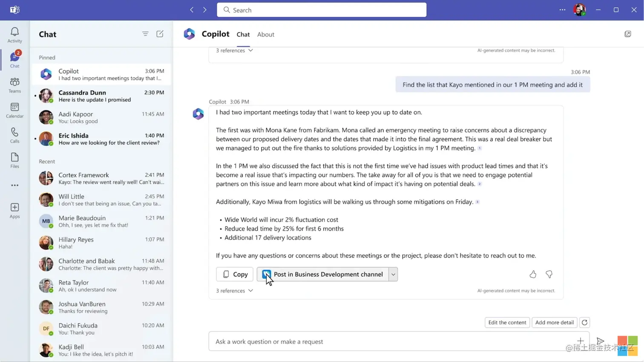
Task: Click reference marker 3 after 'on Friday'
Action: pos(477,202)
